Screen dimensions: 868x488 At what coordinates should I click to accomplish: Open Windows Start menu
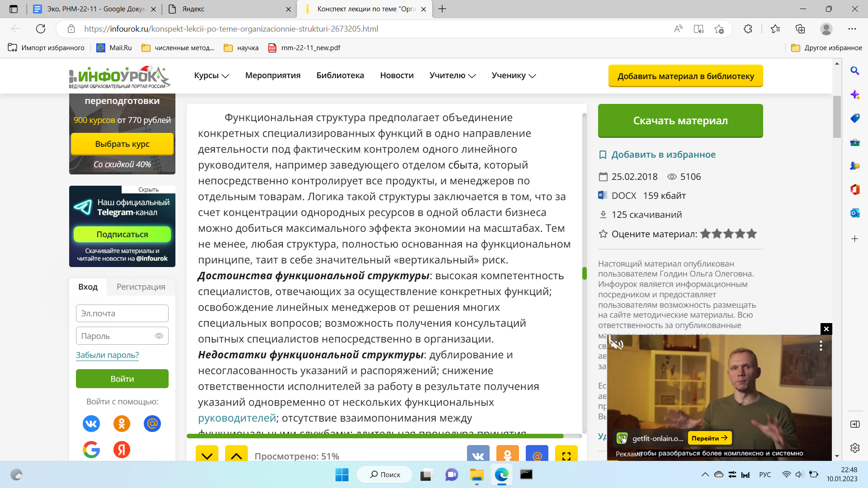[x=342, y=474]
